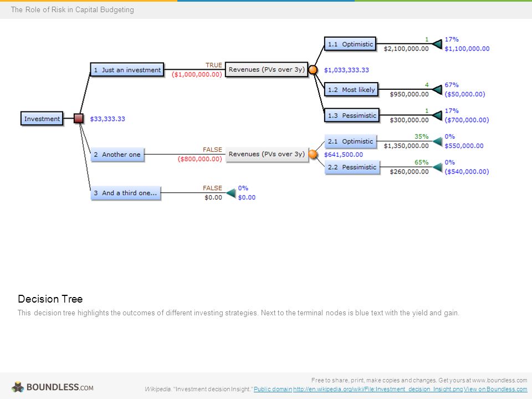Click the terminal triangle for 2.2 Pessimistic
Image resolution: width=532 pixels, height=399 pixels.
pyautogui.click(x=437, y=167)
